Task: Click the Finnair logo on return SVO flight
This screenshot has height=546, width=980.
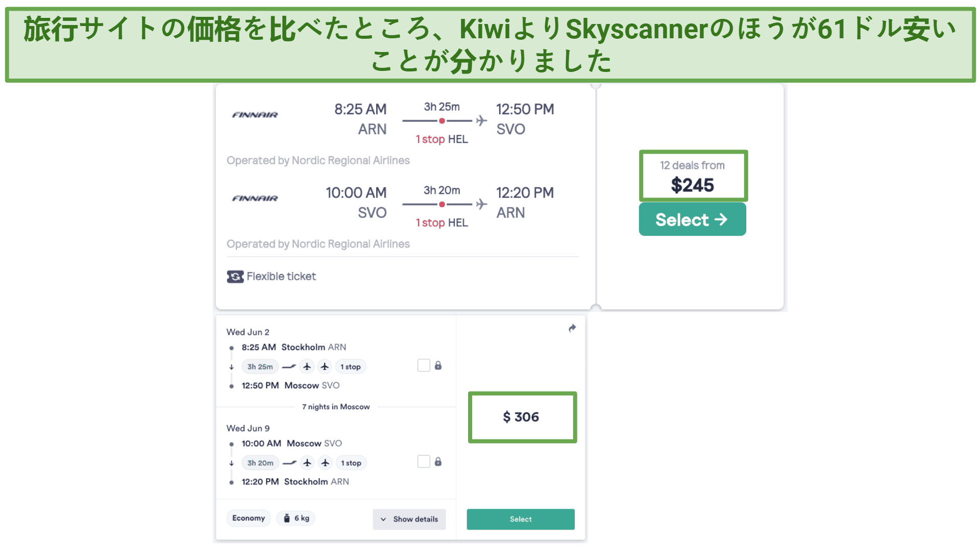Action: click(255, 198)
